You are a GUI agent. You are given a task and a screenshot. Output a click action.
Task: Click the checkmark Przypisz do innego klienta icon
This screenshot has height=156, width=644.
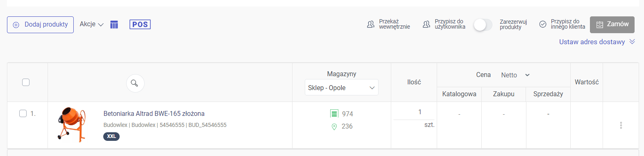(x=543, y=25)
